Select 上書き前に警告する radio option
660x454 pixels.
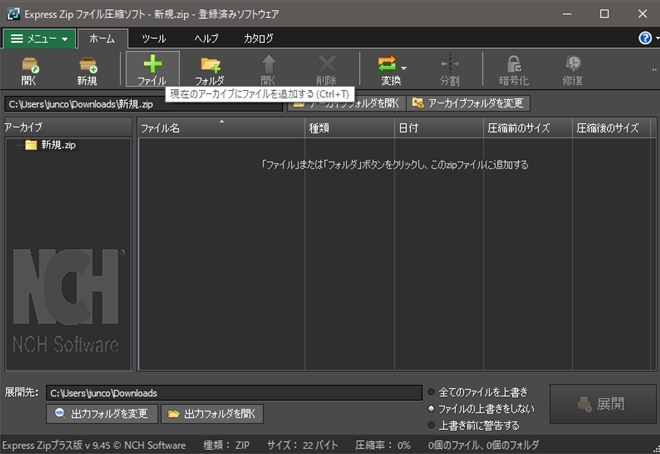pyautogui.click(x=474, y=426)
